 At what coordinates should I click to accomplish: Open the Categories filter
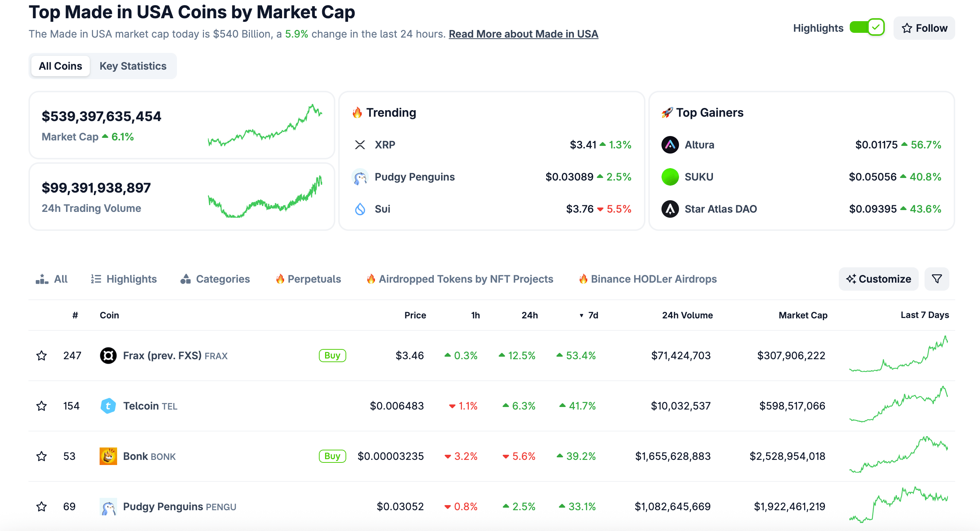click(215, 279)
